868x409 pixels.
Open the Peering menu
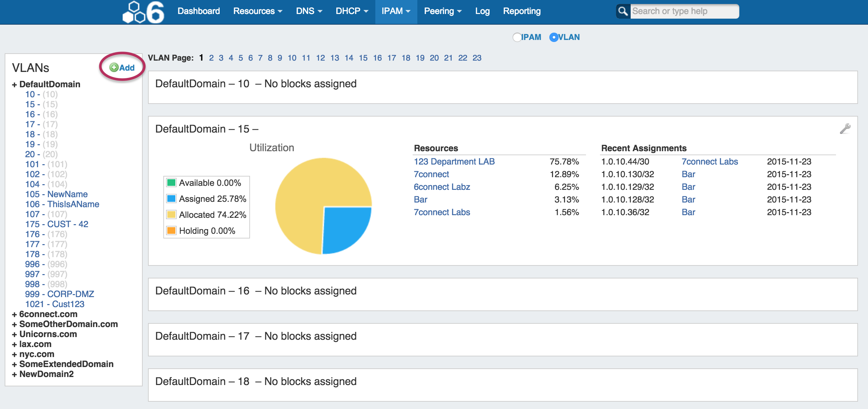[442, 11]
